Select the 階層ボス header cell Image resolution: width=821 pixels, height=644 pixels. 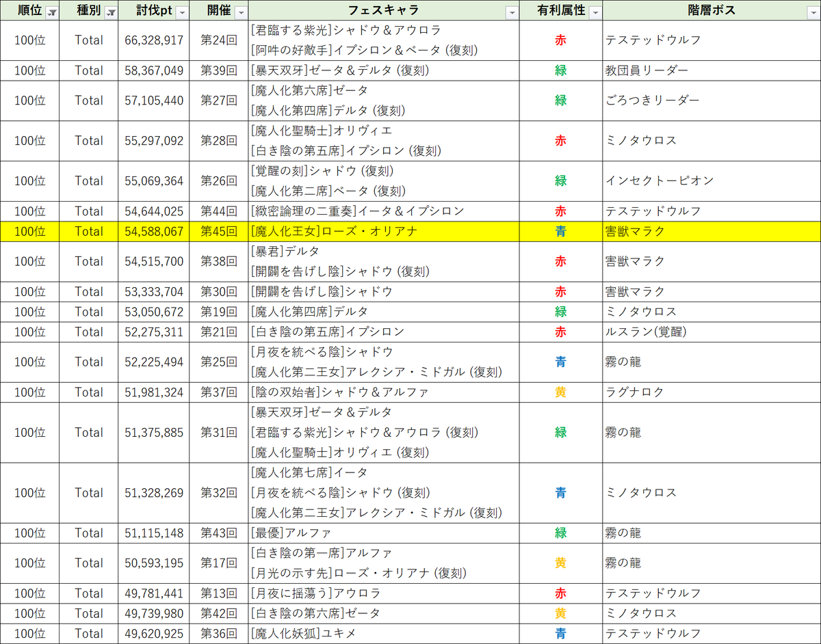[712, 10]
